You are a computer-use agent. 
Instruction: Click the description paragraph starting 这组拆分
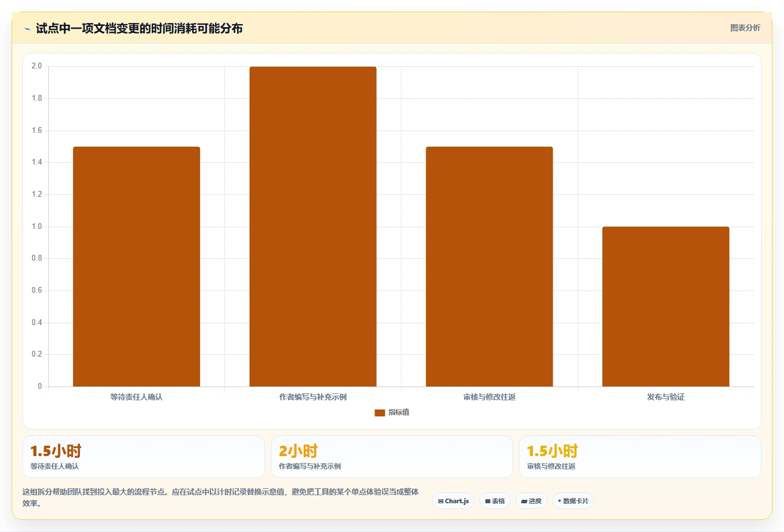[x=220, y=497]
